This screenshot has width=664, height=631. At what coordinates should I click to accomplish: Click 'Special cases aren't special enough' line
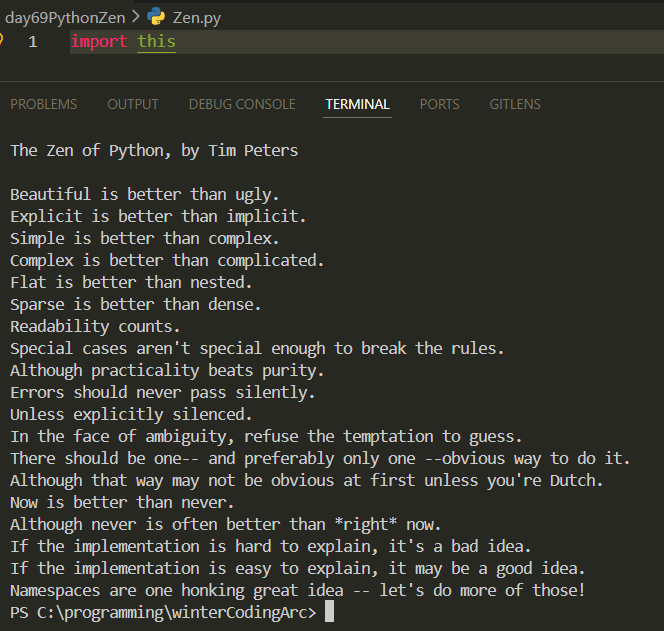257,349
